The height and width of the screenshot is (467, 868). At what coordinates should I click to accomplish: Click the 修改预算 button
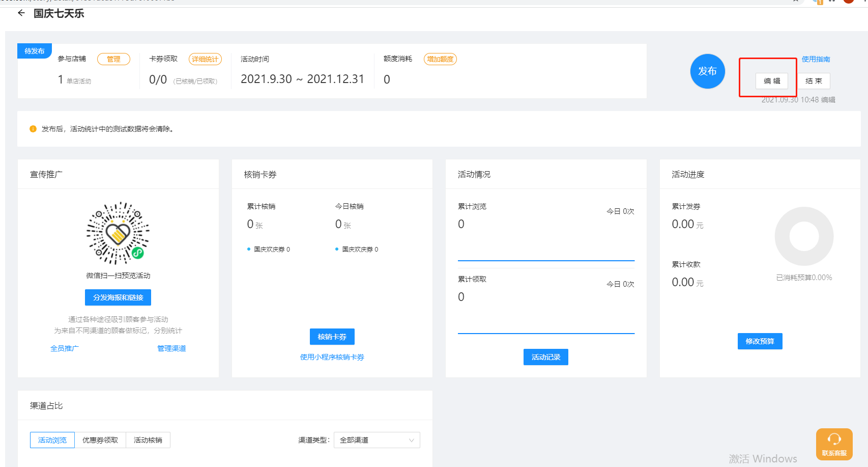[760, 341]
